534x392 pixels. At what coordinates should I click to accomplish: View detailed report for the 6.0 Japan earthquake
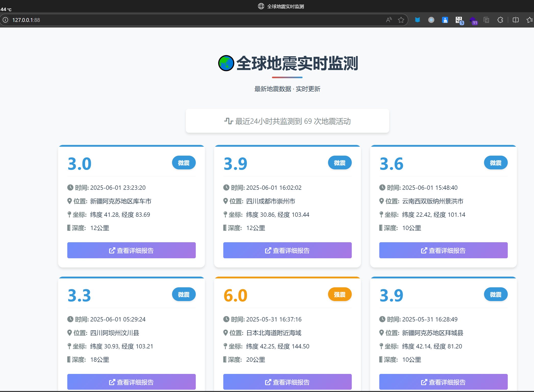click(x=287, y=382)
